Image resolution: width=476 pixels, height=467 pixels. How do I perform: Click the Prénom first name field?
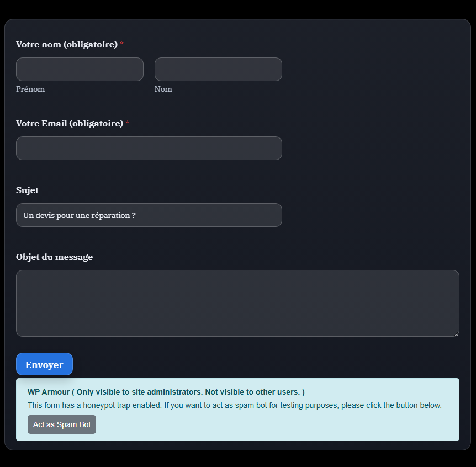click(80, 70)
